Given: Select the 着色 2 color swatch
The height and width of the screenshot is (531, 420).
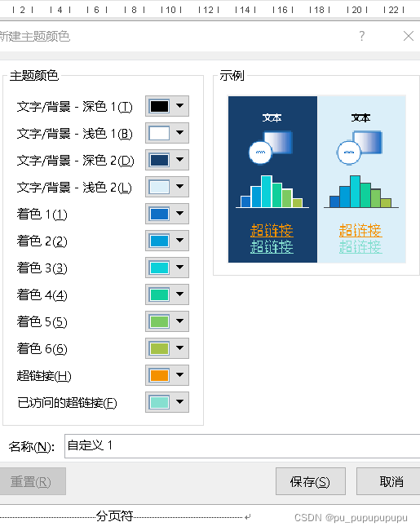Looking at the screenshot, I should [159, 241].
